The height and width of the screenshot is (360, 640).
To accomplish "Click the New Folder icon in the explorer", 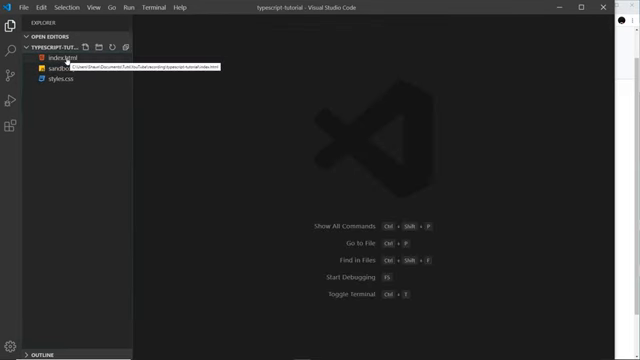I will pos(99,47).
